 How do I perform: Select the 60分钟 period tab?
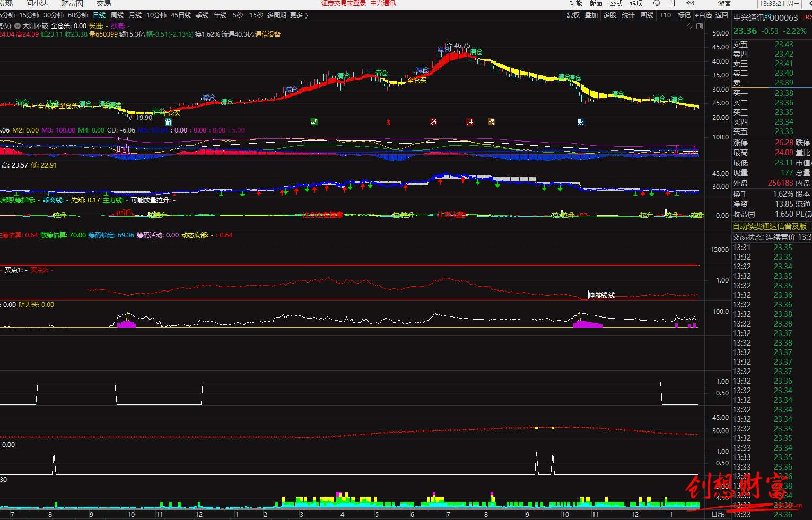click(x=78, y=15)
